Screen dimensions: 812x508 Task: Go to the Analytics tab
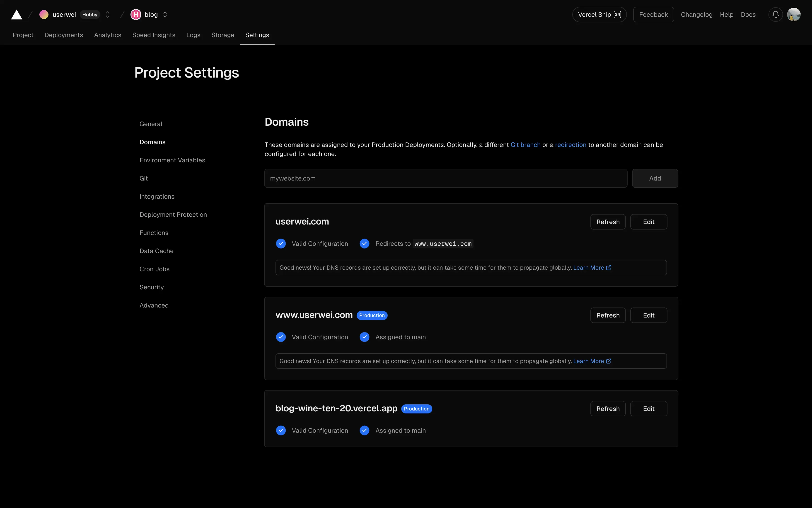tap(108, 35)
